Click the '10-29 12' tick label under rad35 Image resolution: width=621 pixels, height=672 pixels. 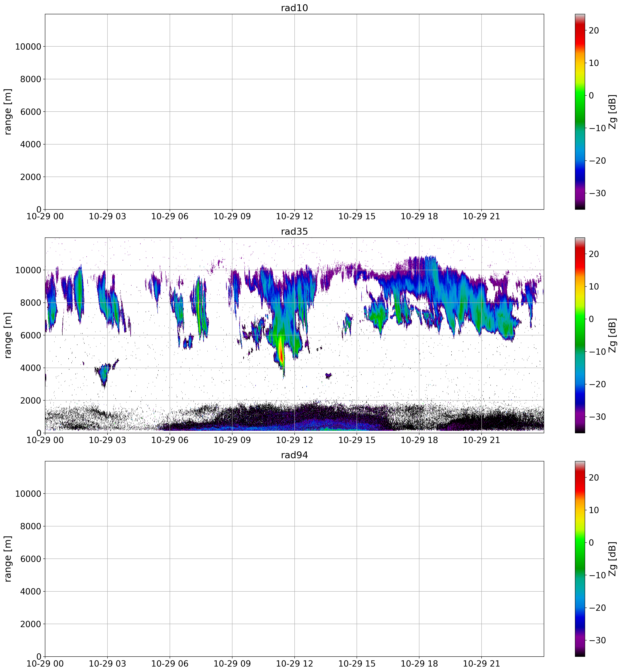click(294, 440)
